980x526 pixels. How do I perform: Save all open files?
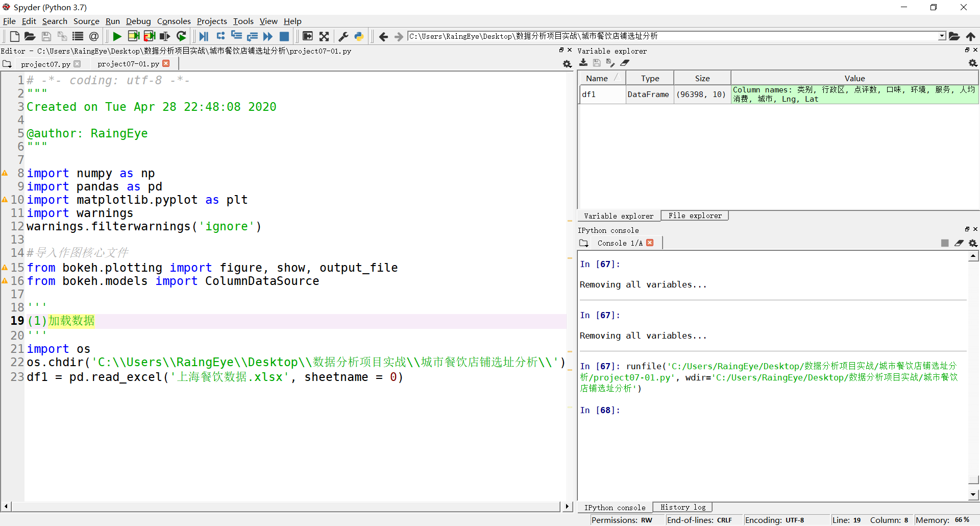click(62, 36)
